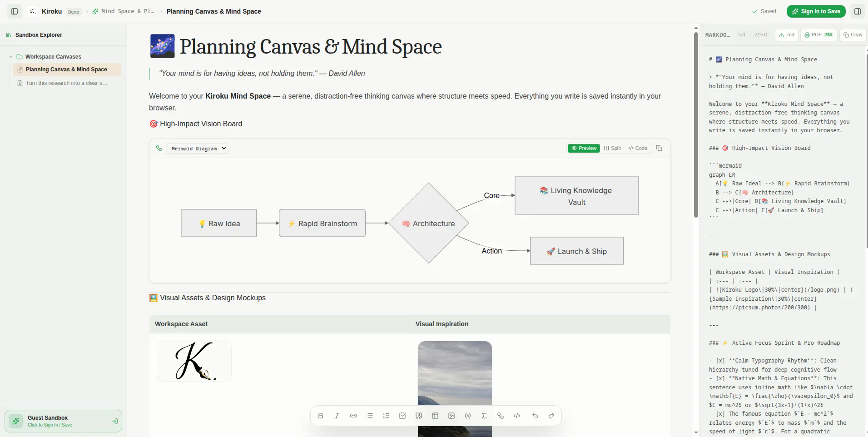Click the 'Workspace Asset' table header
868x437 pixels.
coord(181,324)
